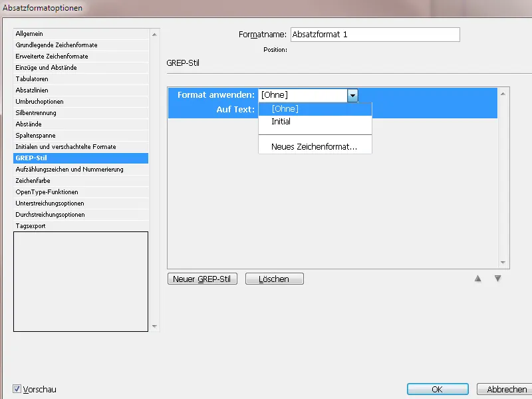Open the Format anwenden dropdown
Image resolution: width=532 pixels, height=399 pixels.
pyautogui.click(x=353, y=95)
